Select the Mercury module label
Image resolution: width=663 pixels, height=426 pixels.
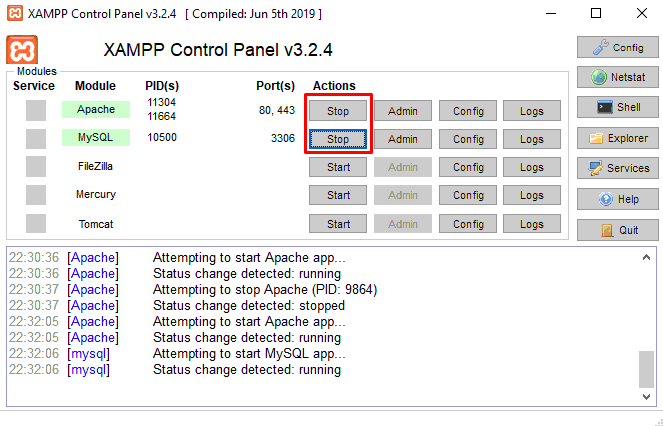96,194
